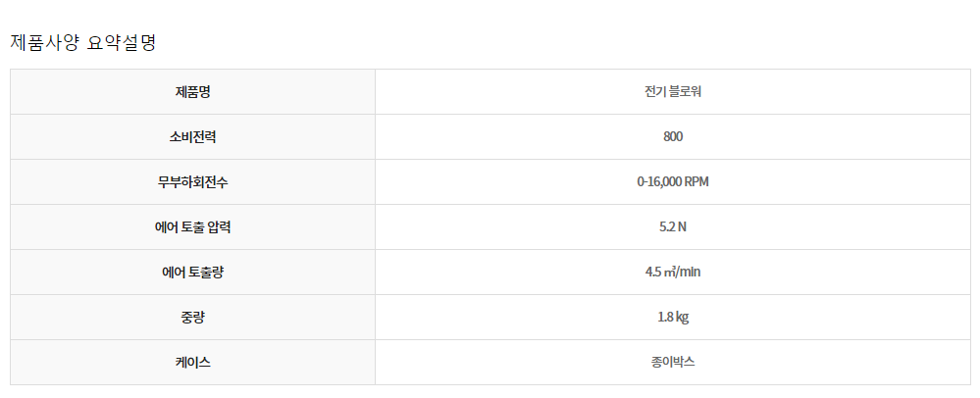Select the 제품명 label cell
Viewport: 980px width, 398px height.
pyautogui.click(x=192, y=92)
